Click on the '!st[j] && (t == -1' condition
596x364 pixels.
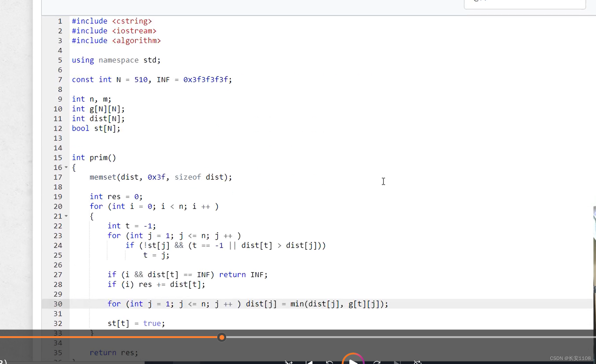183,246
